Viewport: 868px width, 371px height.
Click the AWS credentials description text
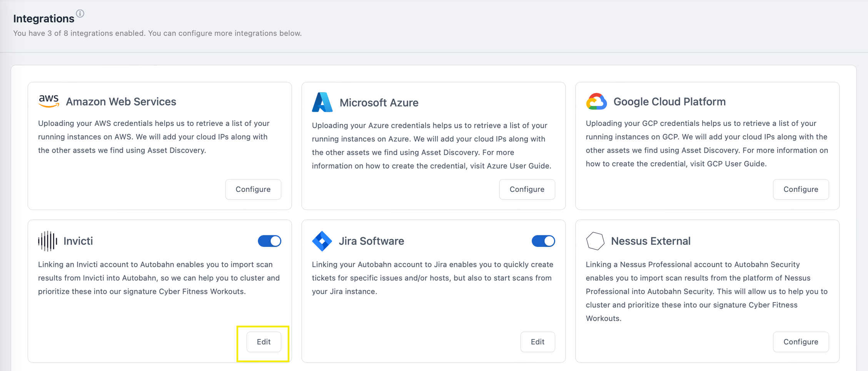point(154,137)
